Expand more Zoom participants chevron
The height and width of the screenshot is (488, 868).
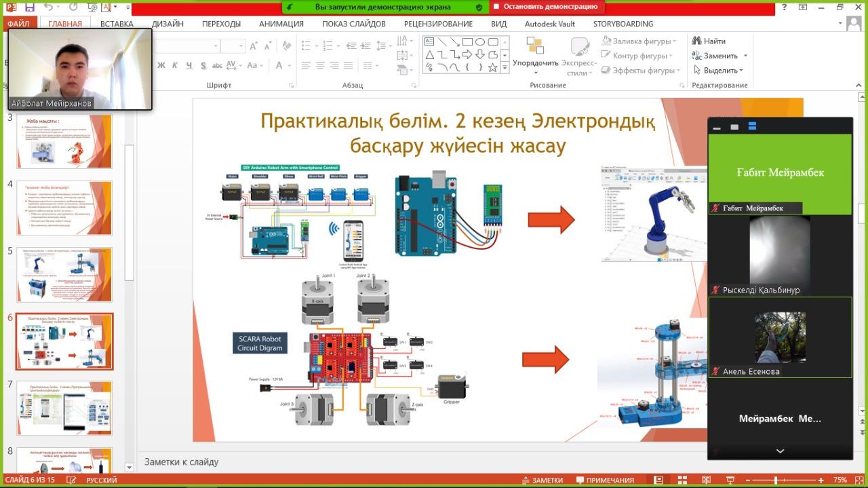pyautogui.click(x=780, y=451)
